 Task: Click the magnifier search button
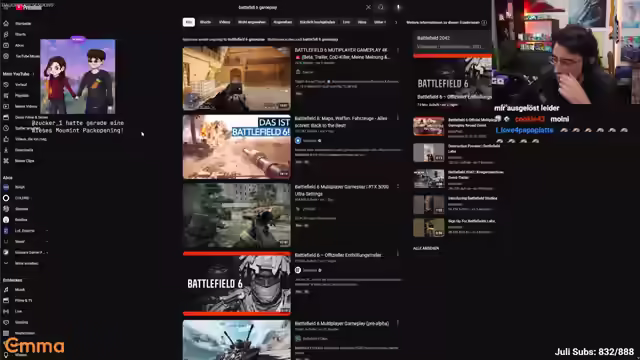381,7
